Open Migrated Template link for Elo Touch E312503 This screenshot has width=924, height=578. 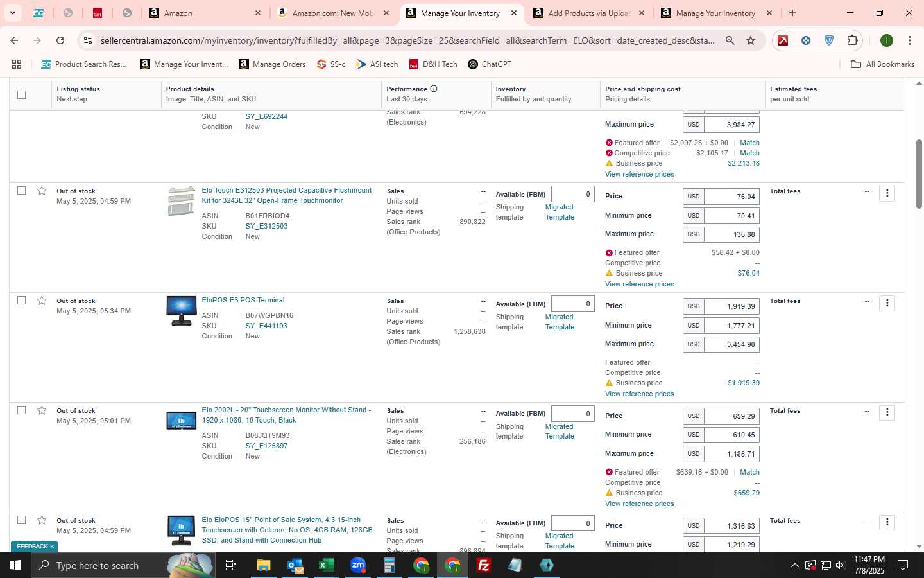[x=559, y=212]
